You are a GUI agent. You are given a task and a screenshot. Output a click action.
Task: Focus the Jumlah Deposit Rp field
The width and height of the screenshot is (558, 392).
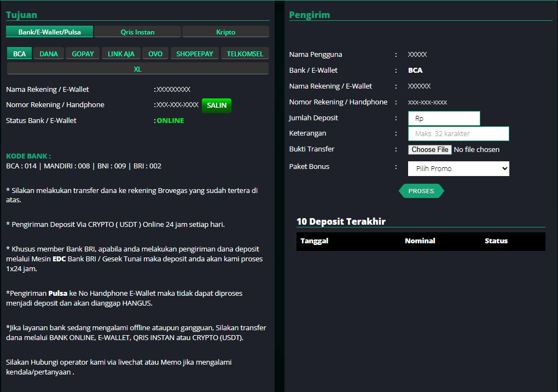pos(444,119)
